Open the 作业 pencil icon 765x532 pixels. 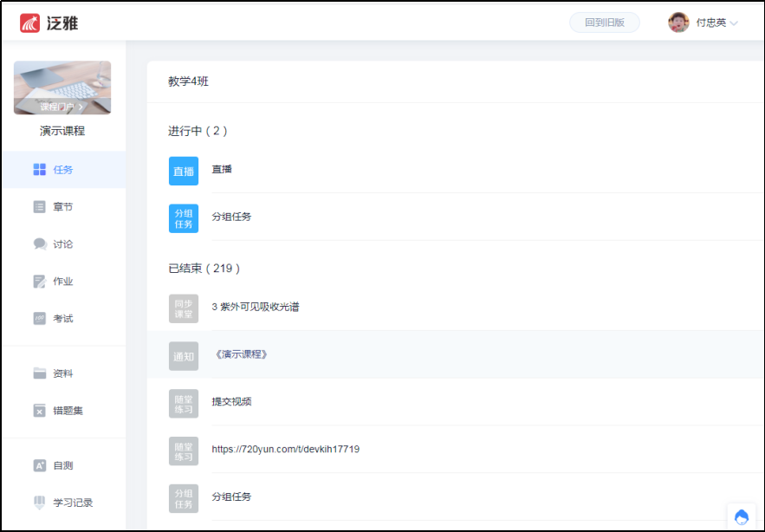pos(39,282)
